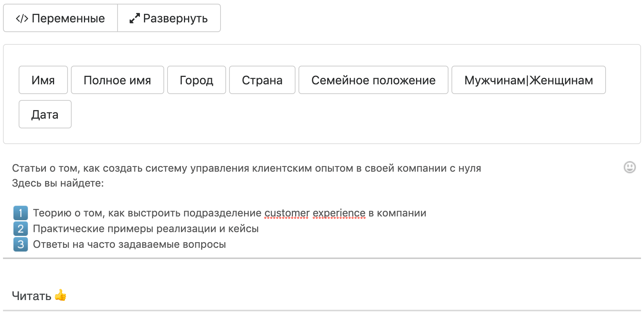
Task: Click the underlined word experience
Action: coord(339,213)
